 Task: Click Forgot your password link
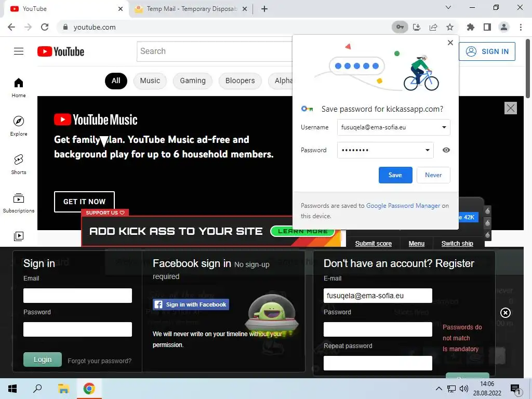[x=99, y=361]
